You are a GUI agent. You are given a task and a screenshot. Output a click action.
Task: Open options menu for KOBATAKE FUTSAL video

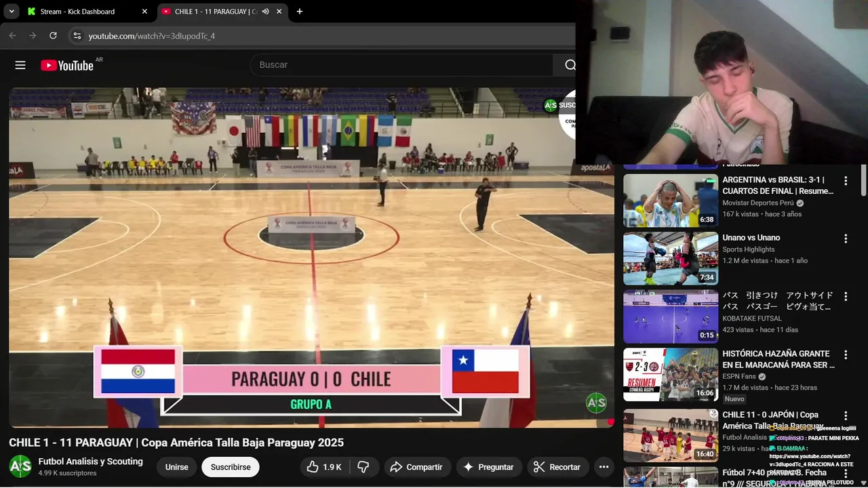click(x=846, y=297)
